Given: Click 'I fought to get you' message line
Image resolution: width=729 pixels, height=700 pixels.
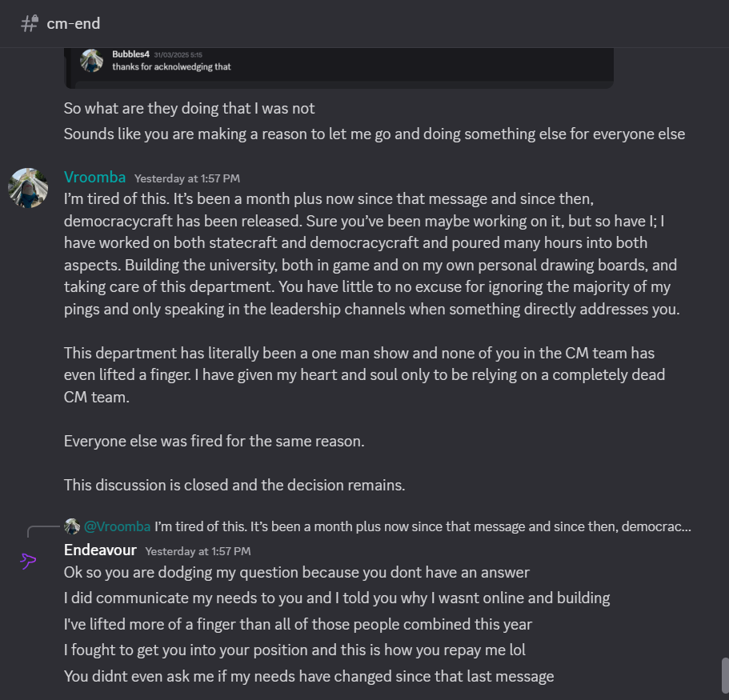Looking at the screenshot, I should (x=294, y=650).
